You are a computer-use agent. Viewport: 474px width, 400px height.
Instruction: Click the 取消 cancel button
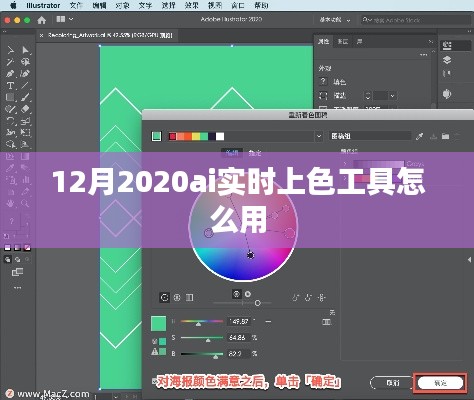pos(392,383)
